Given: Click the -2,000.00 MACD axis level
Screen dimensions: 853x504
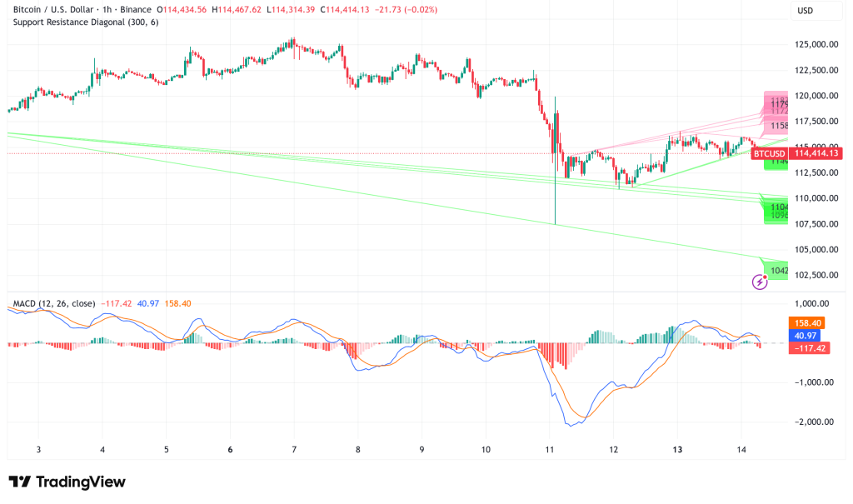Looking at the screenshot, I should click(816, 422).
